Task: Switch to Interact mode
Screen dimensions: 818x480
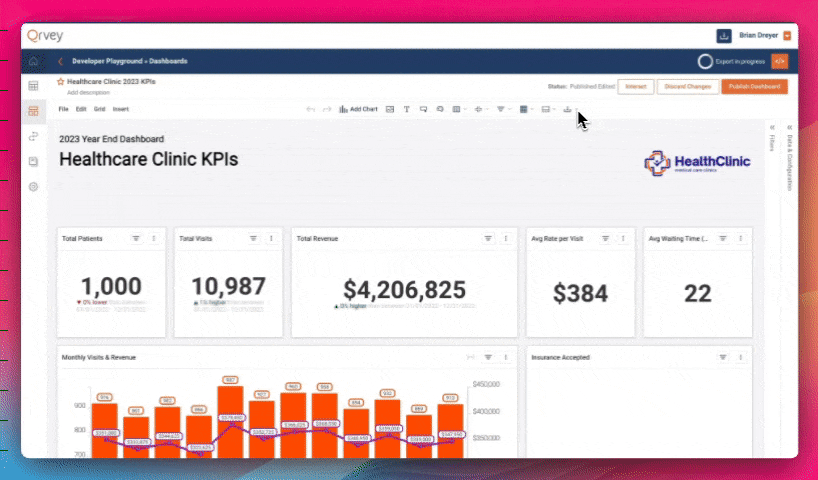Action: click(x=635, y=87)
